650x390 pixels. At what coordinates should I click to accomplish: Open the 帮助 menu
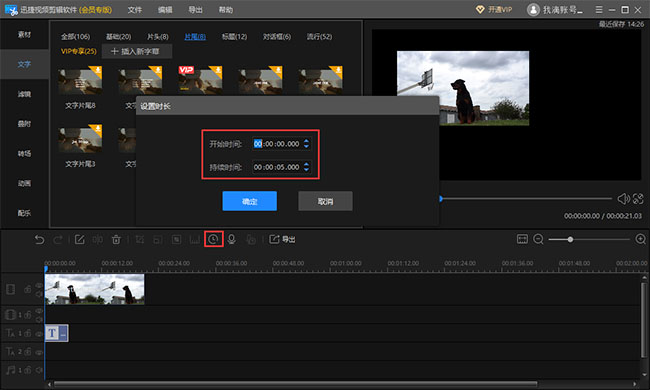point(226,10)
